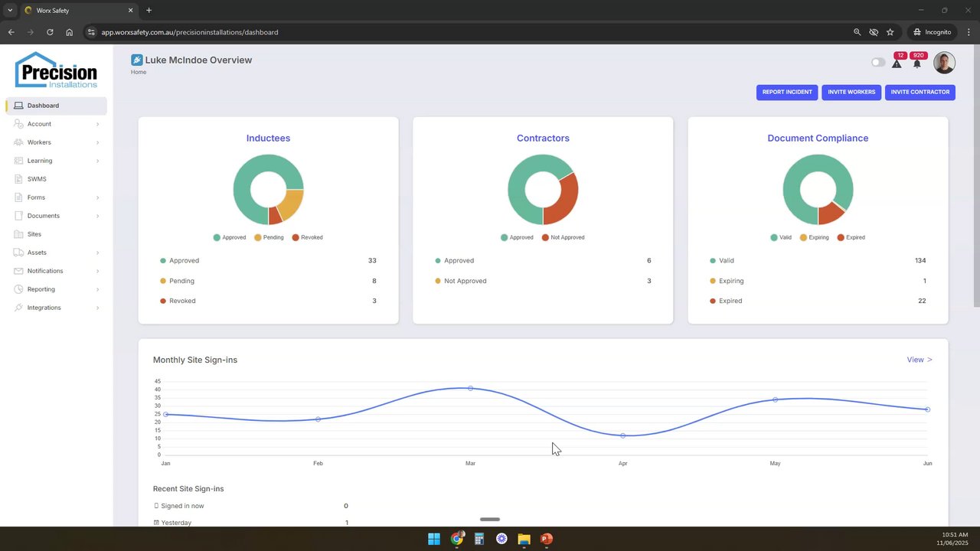Image resolution: width=980 pixels, height=551 pixels.
Task: Click the Precision Installations logo
Action: (x=57, y=70)
